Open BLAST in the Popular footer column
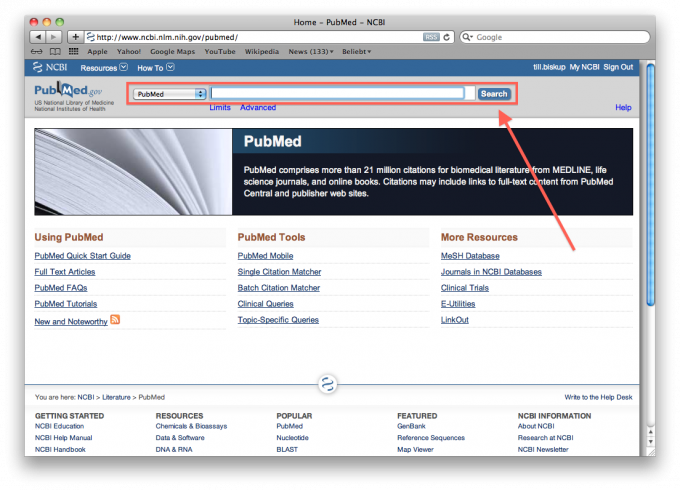The width and height of the screenshot is (680, 490). [287, 450]
